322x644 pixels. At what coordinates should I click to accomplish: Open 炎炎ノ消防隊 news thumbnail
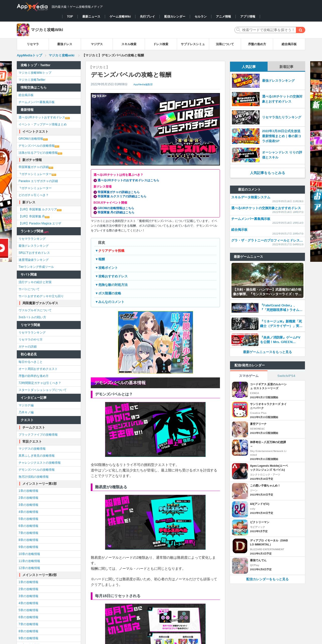click(x=245, y=340)
